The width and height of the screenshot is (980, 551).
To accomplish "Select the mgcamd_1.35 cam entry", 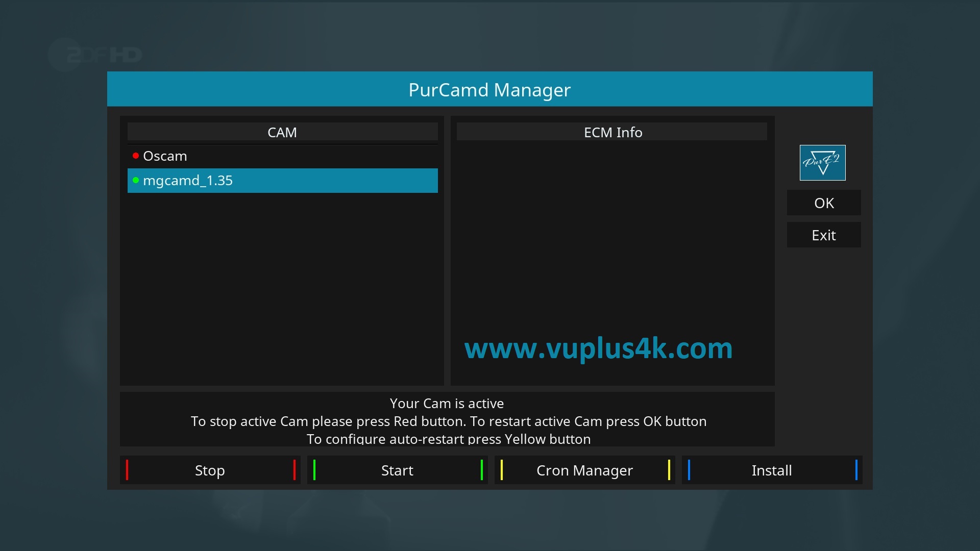I will pyautogui.click(x=283, y=181).
